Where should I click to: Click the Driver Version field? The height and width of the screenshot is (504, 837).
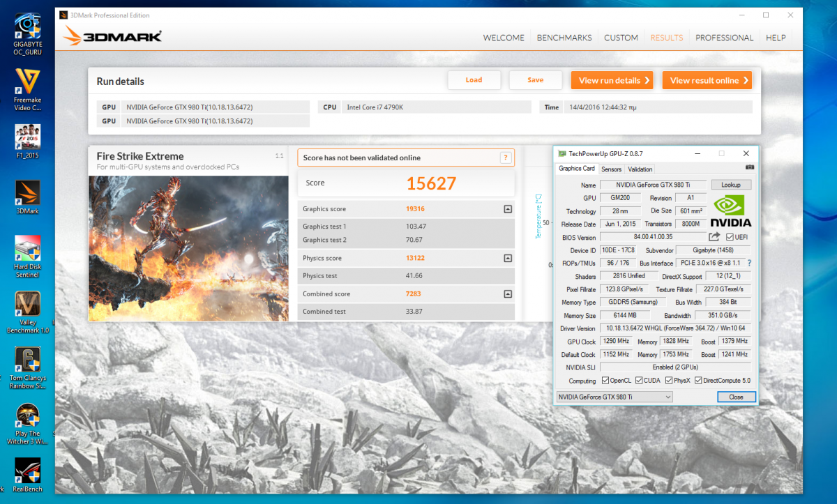tap(675, 328)
